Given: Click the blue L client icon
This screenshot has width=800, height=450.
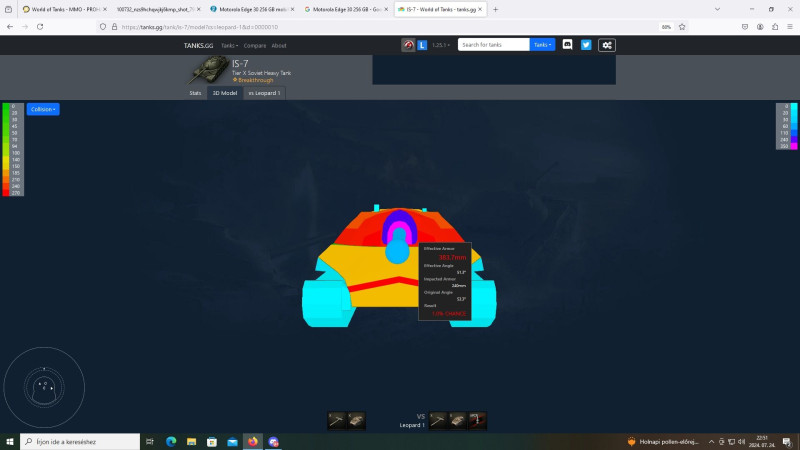Looking at the screenshot, I should tap(422, 45).
